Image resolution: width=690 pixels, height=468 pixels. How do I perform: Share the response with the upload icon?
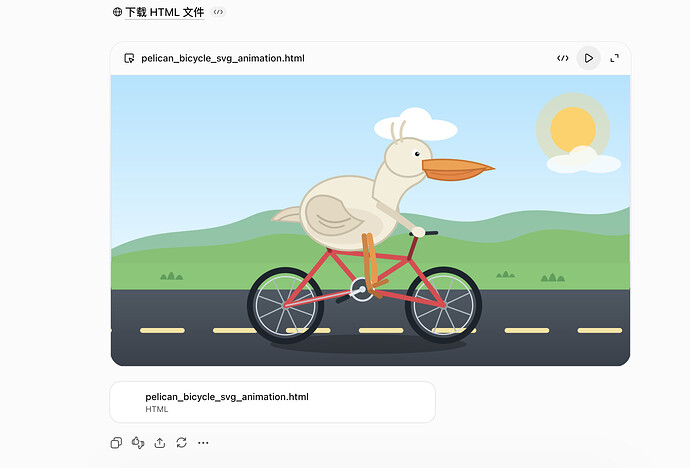160,443
